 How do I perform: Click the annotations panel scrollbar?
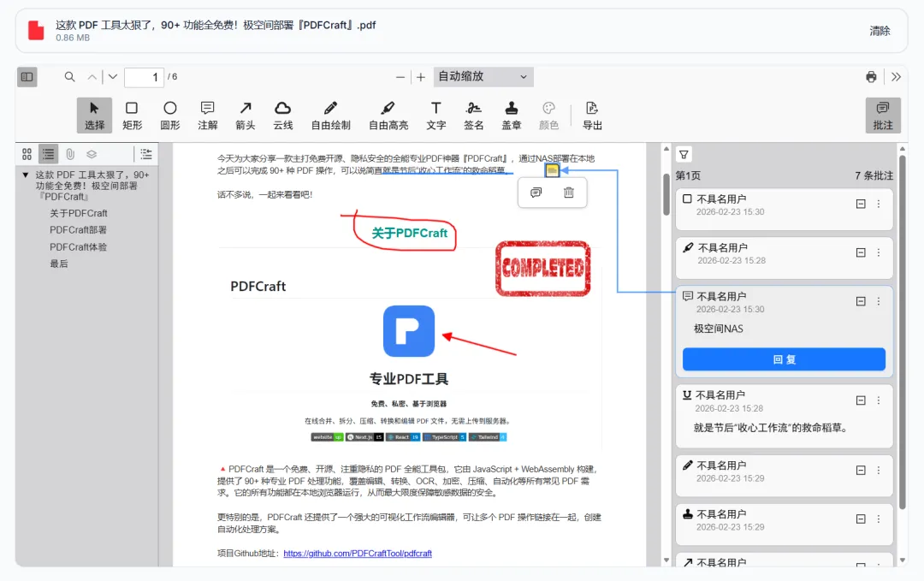pyautogui.click(x=903, y=333)
